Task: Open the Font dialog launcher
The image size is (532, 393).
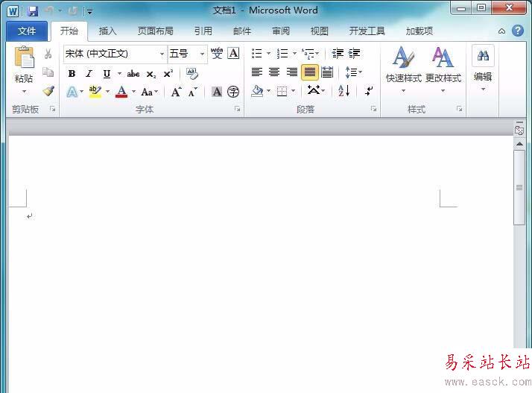Action: click(x=237, y=109)
